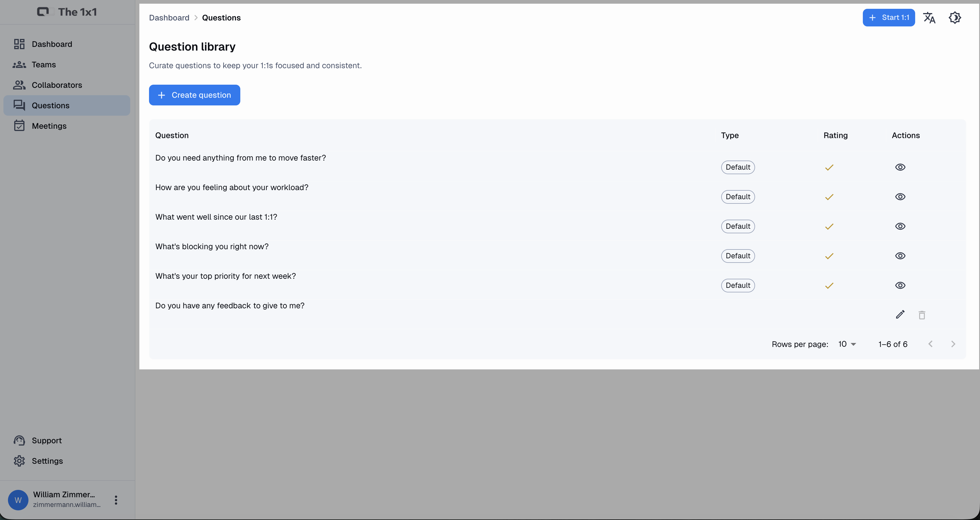The image size is (980, 520).
Task: Click the Dashboard breadcrumb link
Action: point(169,18)
